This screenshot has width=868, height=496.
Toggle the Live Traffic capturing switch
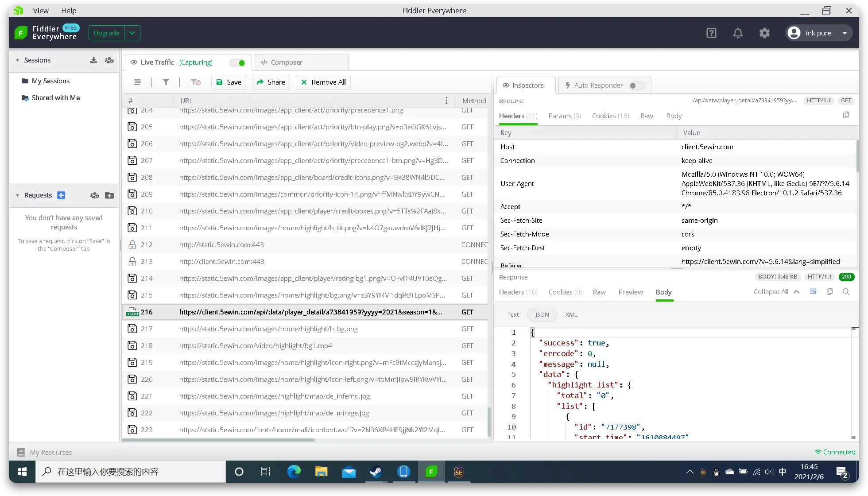[x=238, y=63]
